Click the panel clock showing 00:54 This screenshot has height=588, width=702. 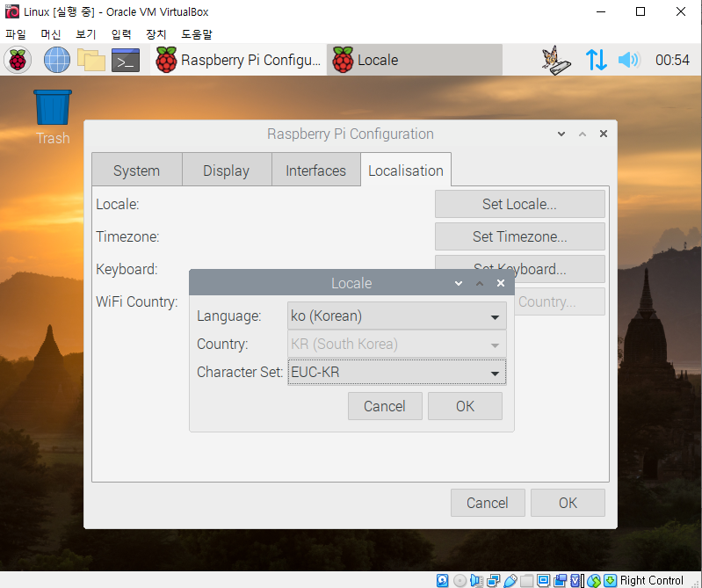(x=672, y=60)
